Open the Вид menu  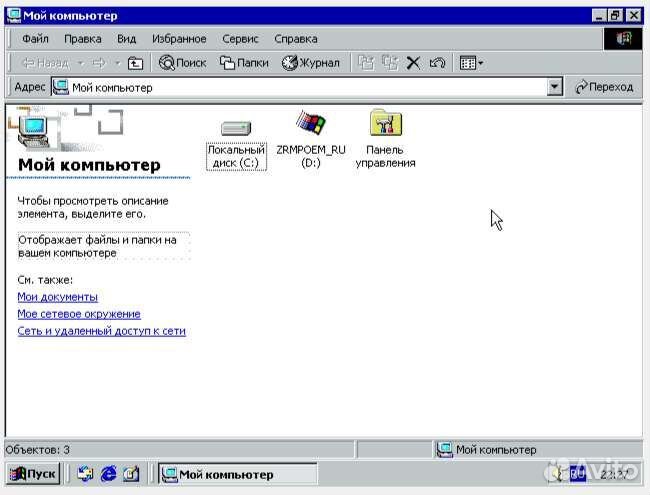pyautogui.click(x=126, y=39)
